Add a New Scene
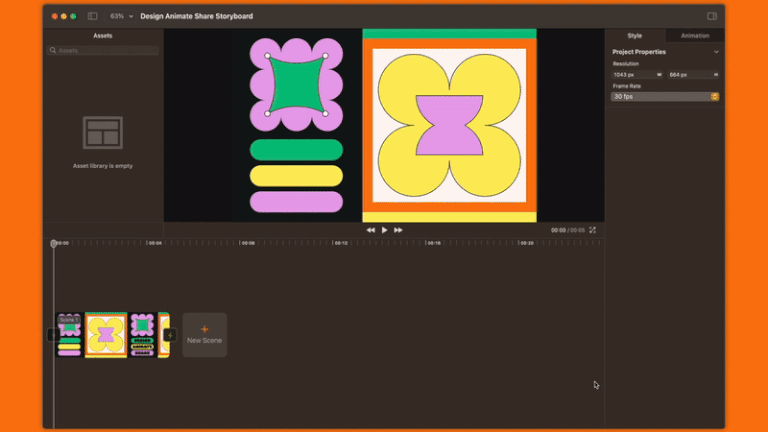This screenshot has height=432, width=768. pyautogui.click(x=205, y=335)
